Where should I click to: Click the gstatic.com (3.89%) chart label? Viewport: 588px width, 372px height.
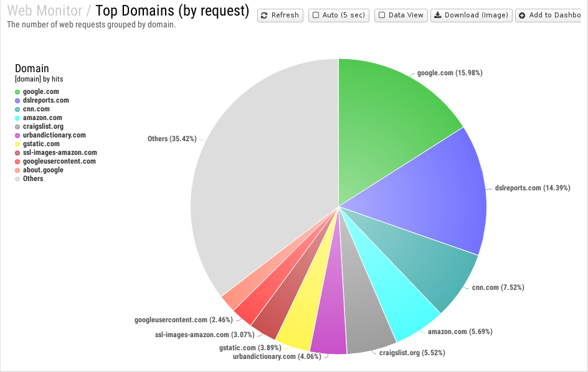tap(250, 348)
